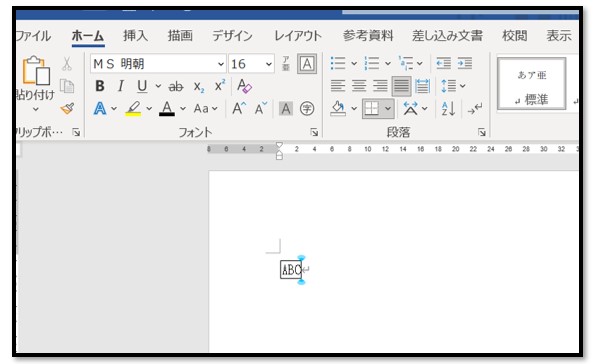Open font dialog launcher
The image size is (597, 364).
314,132
